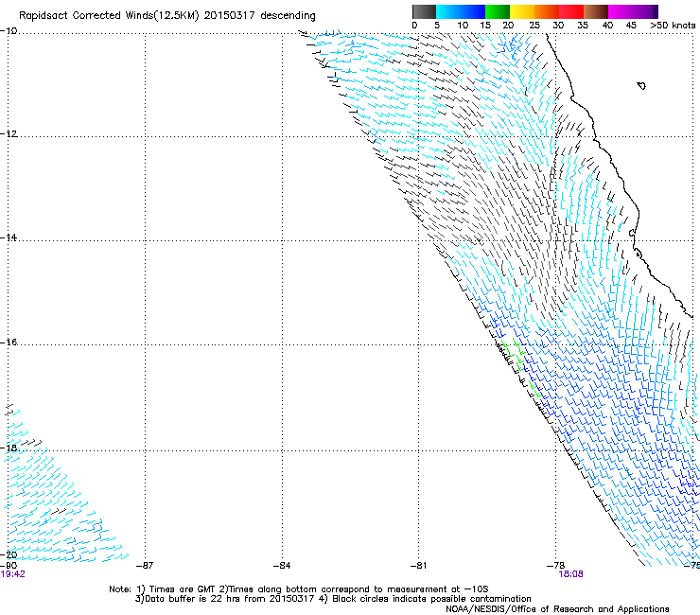This screenshot has width=700, height=615.
Task: Click the -12 latitude axis label
Action: pyautogui.click(x=9, y=134)
